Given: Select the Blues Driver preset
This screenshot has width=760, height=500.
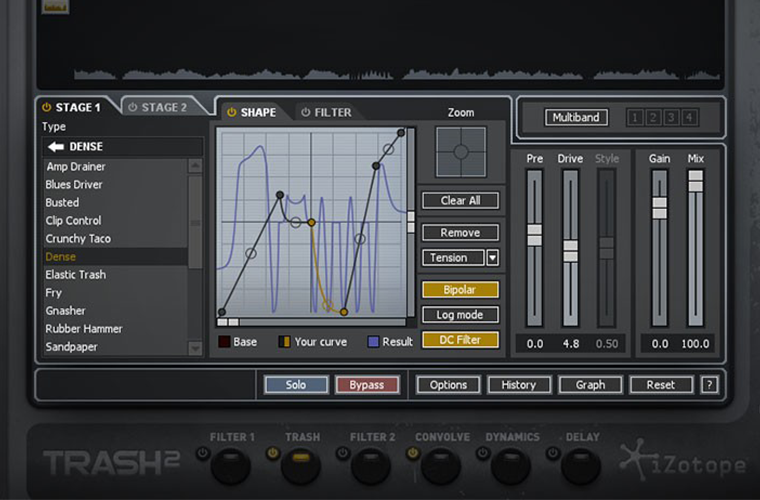Looking at the screenshot, I should pos(115,185).
